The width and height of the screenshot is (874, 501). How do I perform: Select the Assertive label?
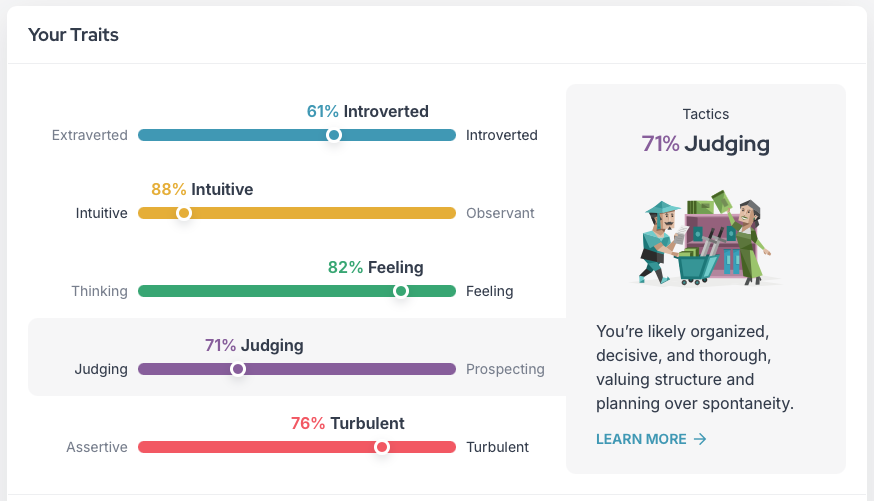pyautogui.click(x=97, y=447)
